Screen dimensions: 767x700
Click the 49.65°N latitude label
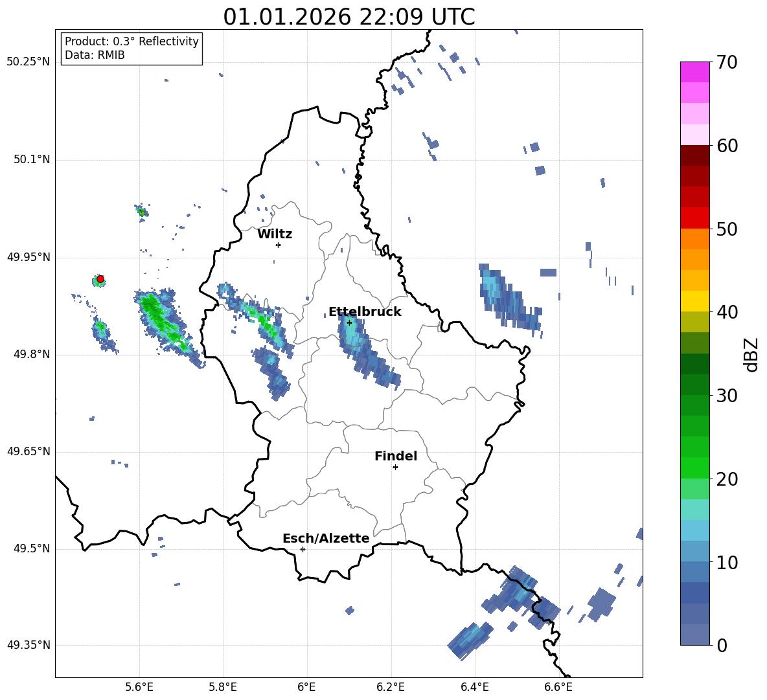pos(29,451)
